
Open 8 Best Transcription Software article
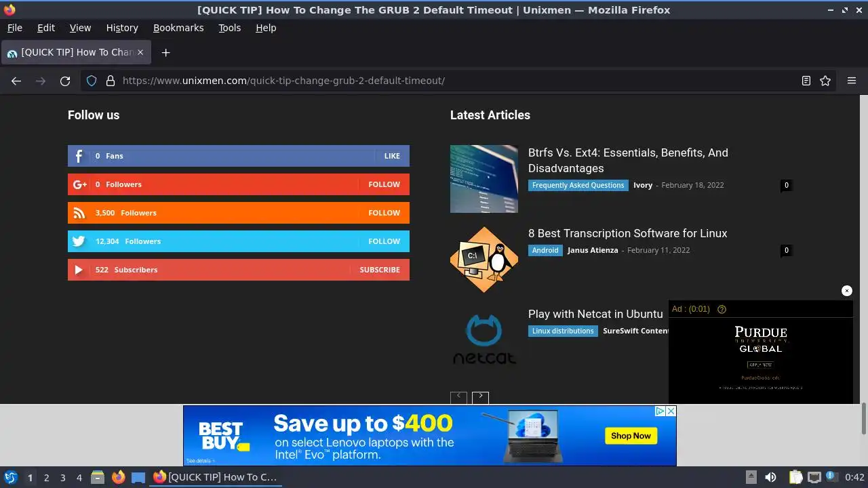627,233
